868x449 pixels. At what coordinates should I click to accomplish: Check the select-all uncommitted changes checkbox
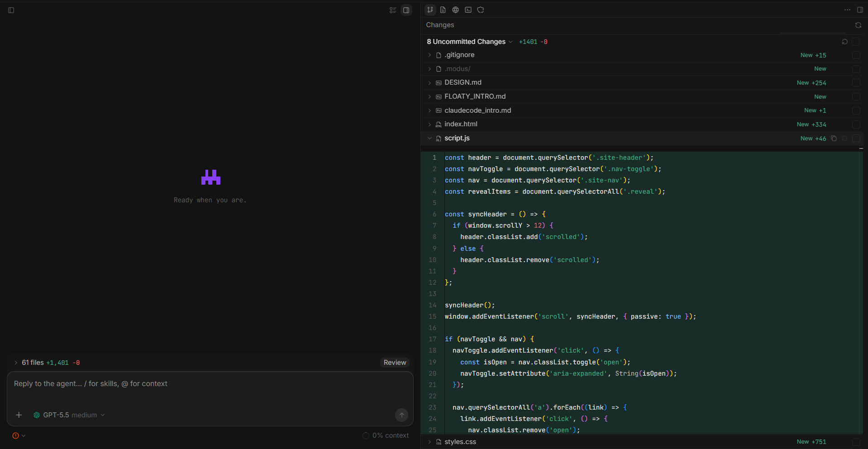click(x=856, y=42)
